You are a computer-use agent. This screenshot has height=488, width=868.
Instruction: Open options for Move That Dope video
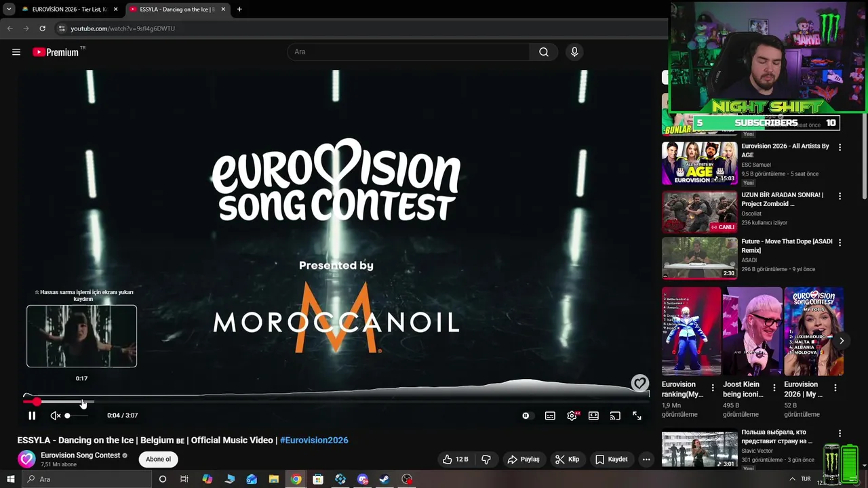pyautogui.click(x=840, y=242)
